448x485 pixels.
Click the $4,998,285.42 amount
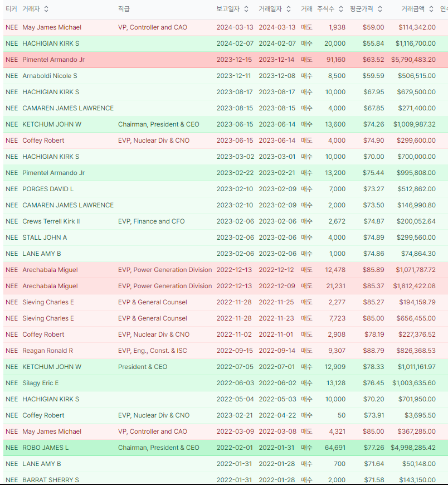[x=413, y=448]
